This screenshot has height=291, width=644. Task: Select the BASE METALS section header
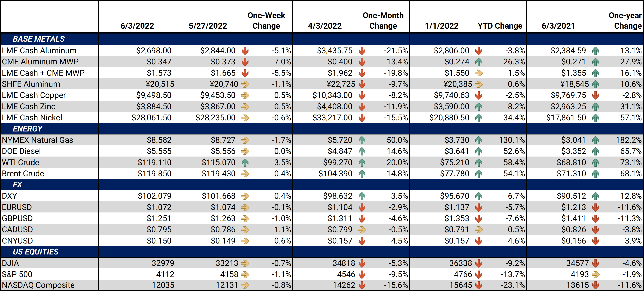(x=39, y=39)
